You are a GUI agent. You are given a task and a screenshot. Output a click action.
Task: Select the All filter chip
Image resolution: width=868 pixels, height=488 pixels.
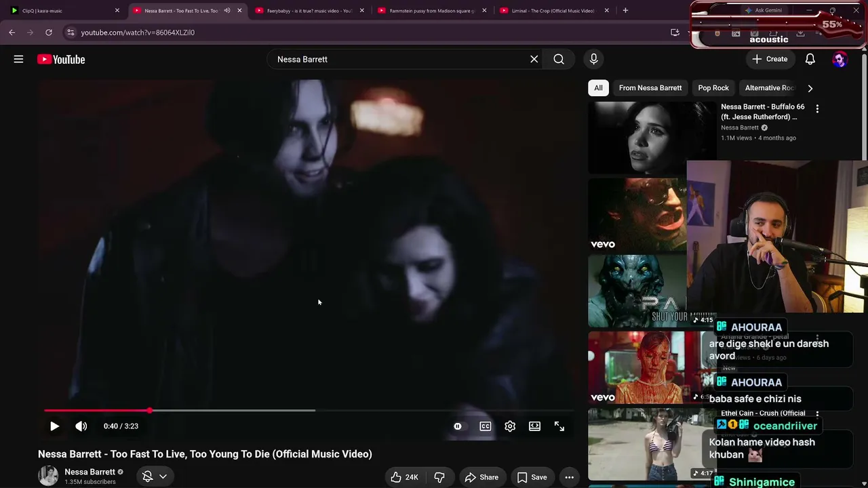[598, 88]
